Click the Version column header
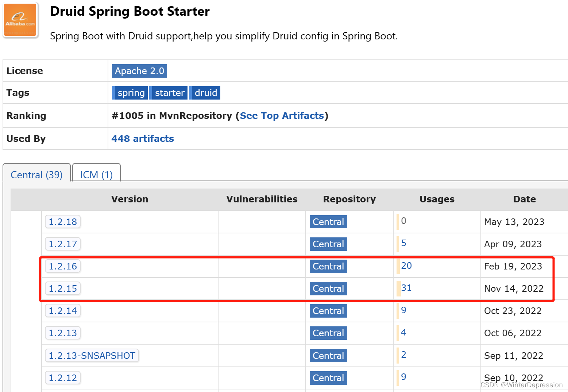 pos(130,199)
